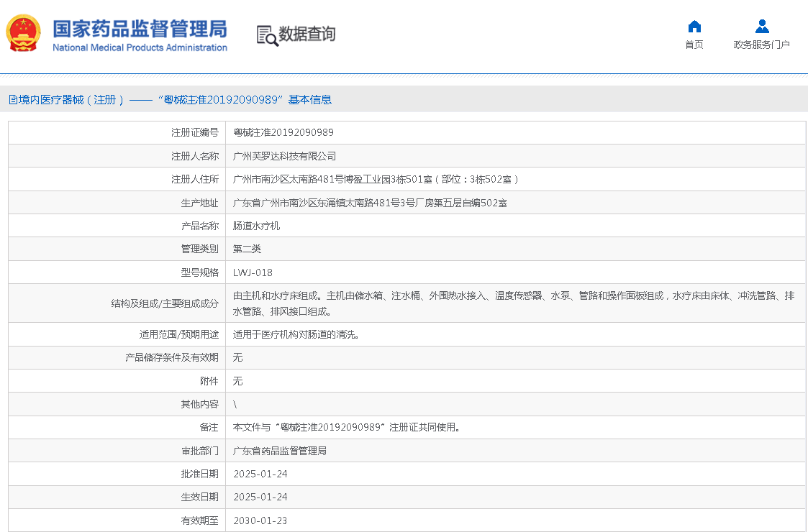The height and width of the screenshot is (532, 808).
Task: Click the 数据查询 heading text
Action: click(307, 34)
